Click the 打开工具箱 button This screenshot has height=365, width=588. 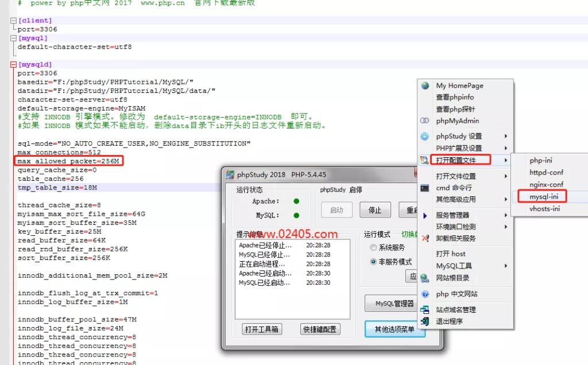(262, 329)
